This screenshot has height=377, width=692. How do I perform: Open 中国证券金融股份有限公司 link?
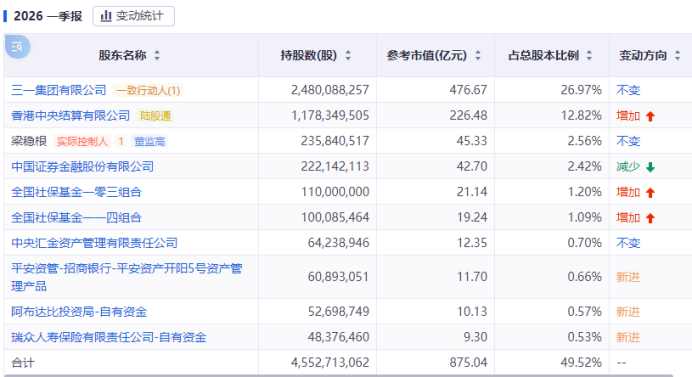click(x=83, y=166)
